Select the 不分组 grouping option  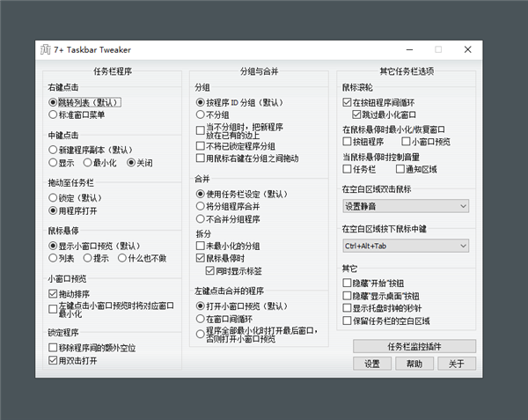pyautogui.click(x=200, y=114)
